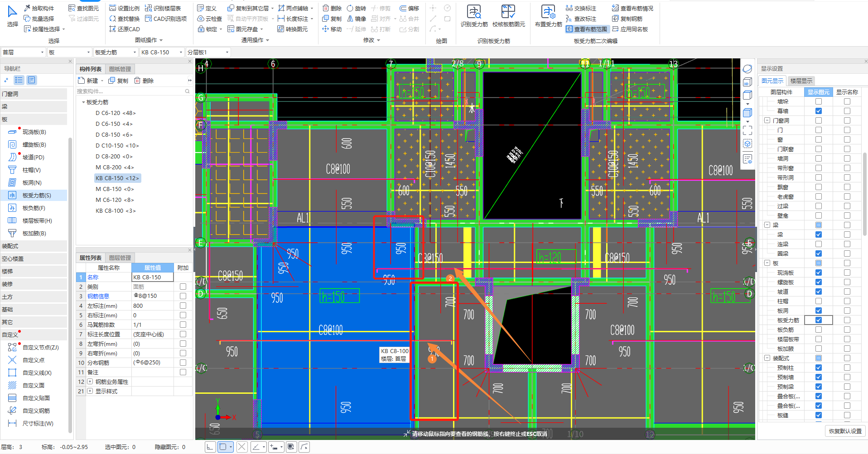
Task: Click 复制 in component list toolbar
Action: tap(118, 81)
